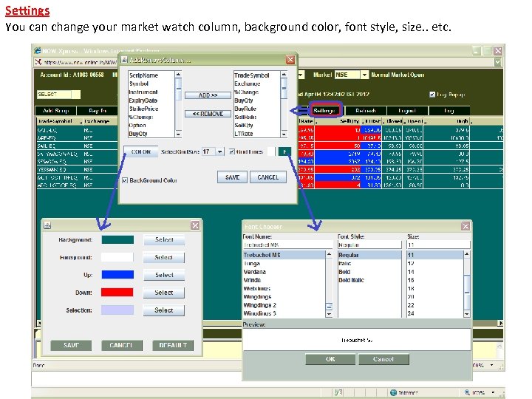
Task: Click down arrow of available columns list scrollbar
Action: click(x=179, y=134)
